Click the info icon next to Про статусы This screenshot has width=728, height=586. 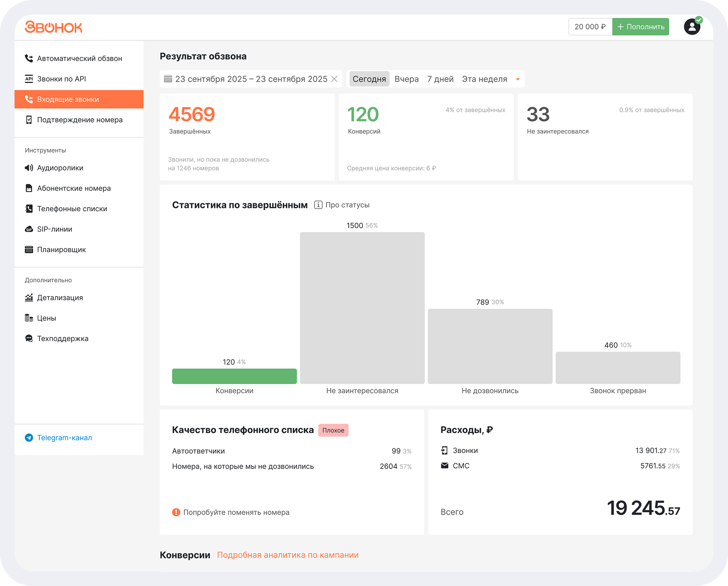click(x=318, y=205)
